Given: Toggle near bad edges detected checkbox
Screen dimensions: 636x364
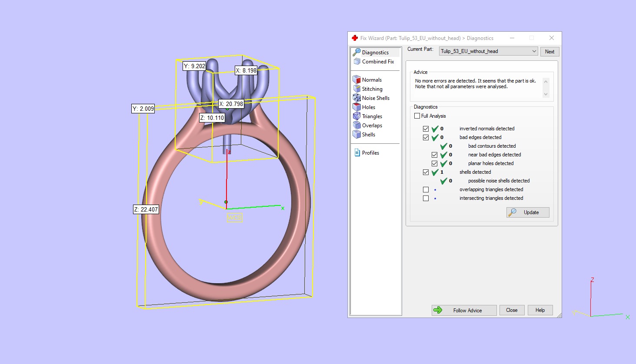Looking at the screenshot, I should click(435, 155).
